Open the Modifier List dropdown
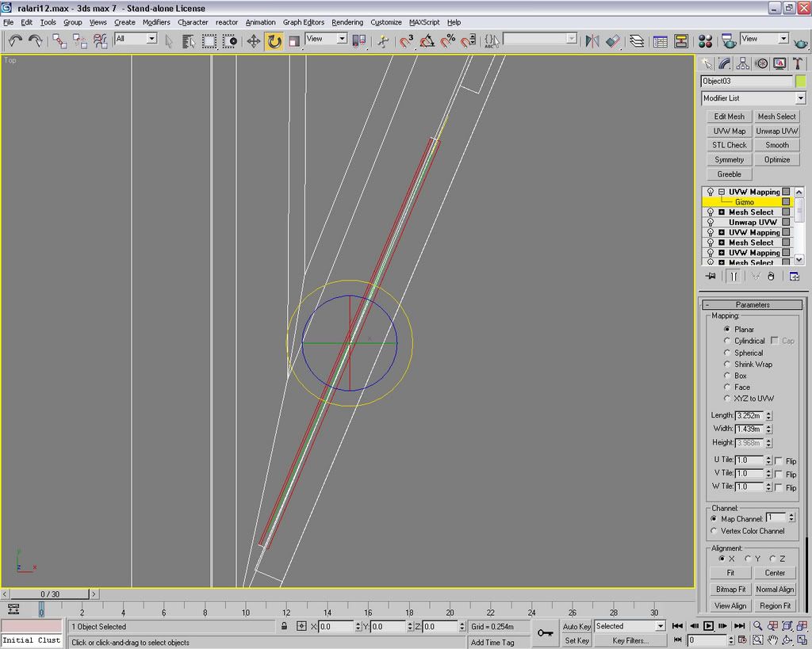 (801, 97)
